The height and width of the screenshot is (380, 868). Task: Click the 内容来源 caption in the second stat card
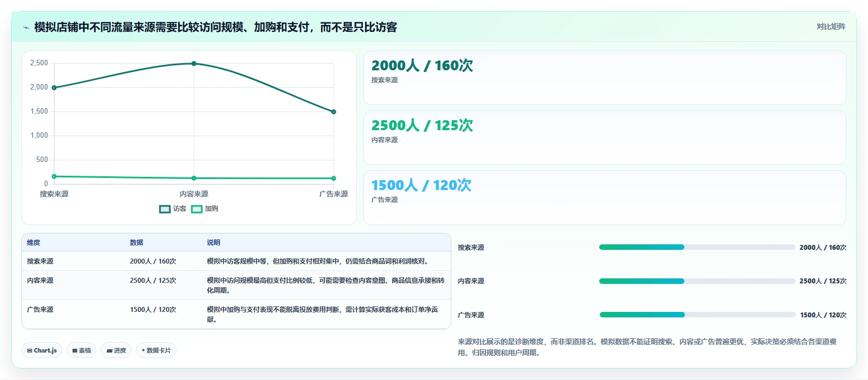pos(384,140)
